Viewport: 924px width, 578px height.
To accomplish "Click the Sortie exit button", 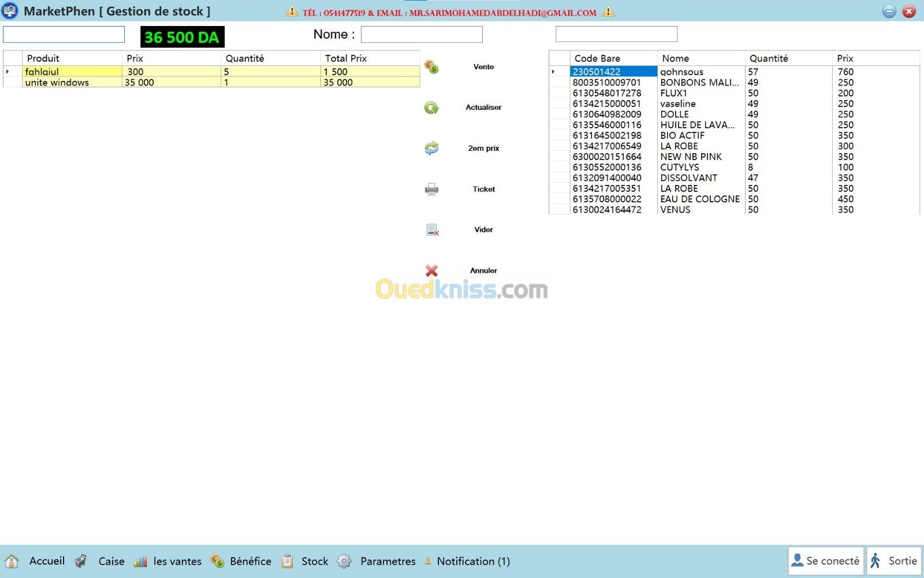I will pyautogui.click(x=894, y=561).
